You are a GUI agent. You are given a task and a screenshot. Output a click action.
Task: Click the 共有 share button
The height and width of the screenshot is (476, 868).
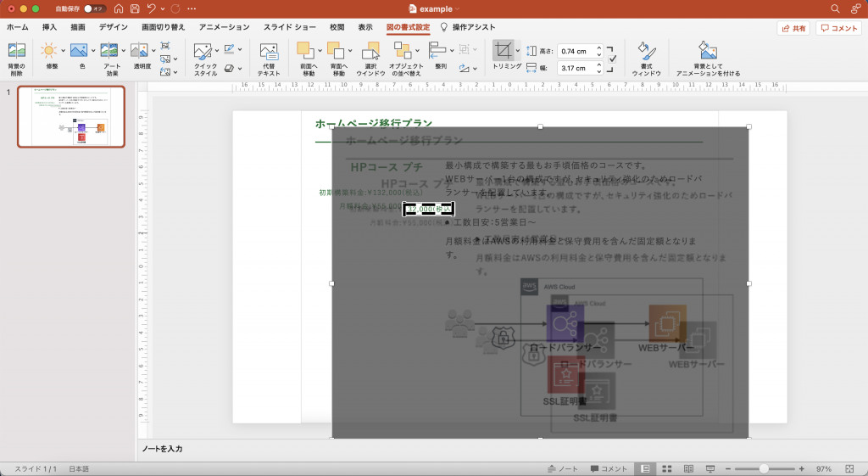(x=793, y=28)
